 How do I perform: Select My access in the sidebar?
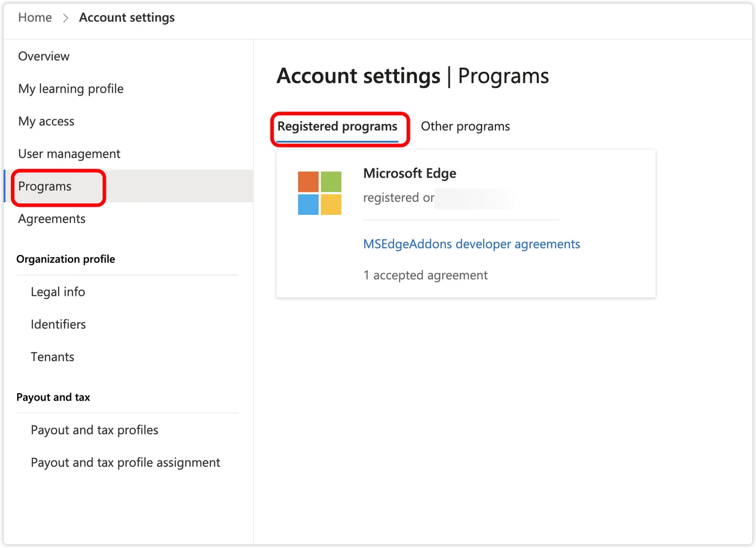tap(46, 121)
